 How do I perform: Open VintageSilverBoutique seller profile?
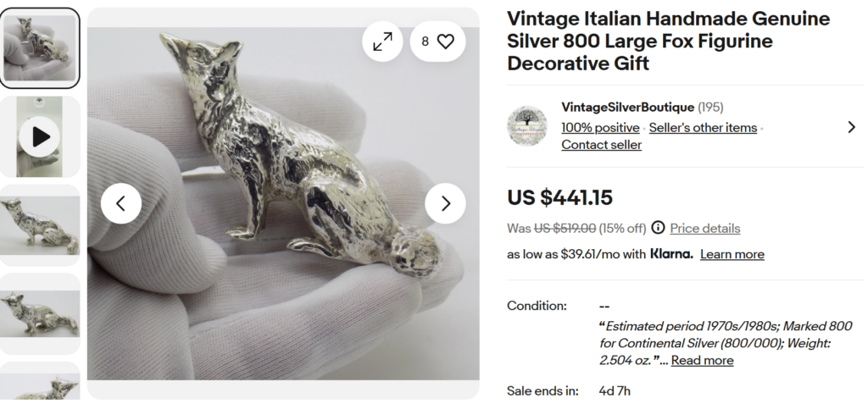pos(627,107)
